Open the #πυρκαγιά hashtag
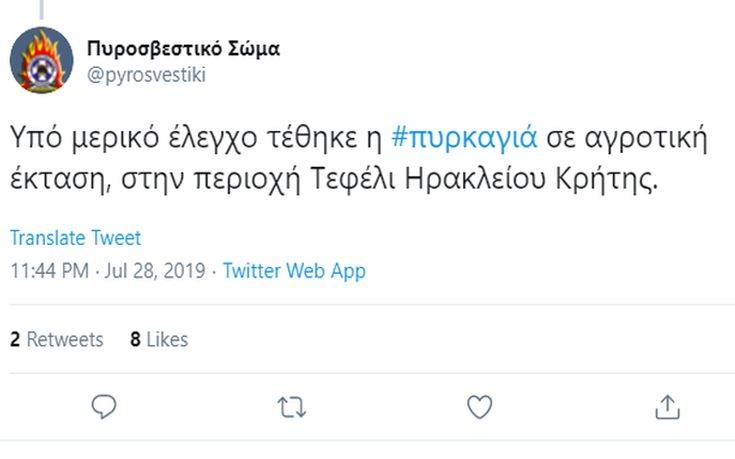The height and width of the screenshot is (459, 735). (x=469, y=138)
